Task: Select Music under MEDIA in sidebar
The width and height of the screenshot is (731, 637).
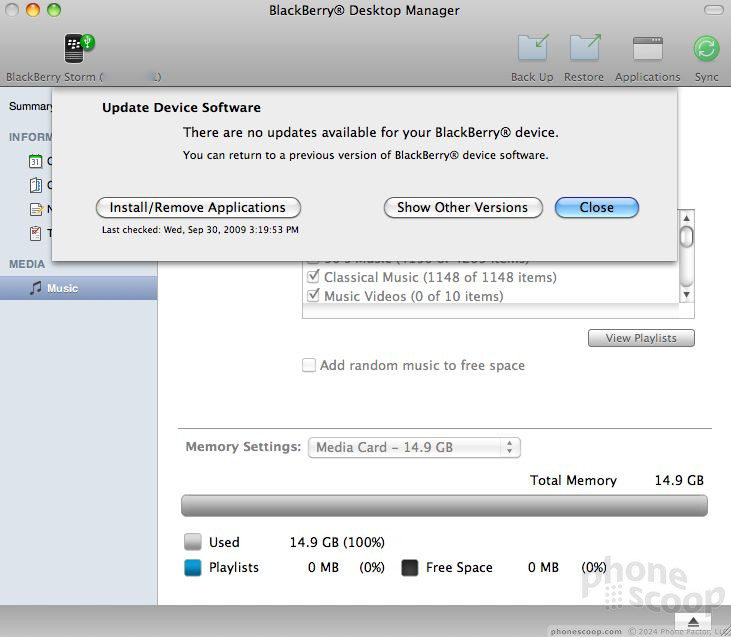Action: pyautogui.click(x=78, y=288)
